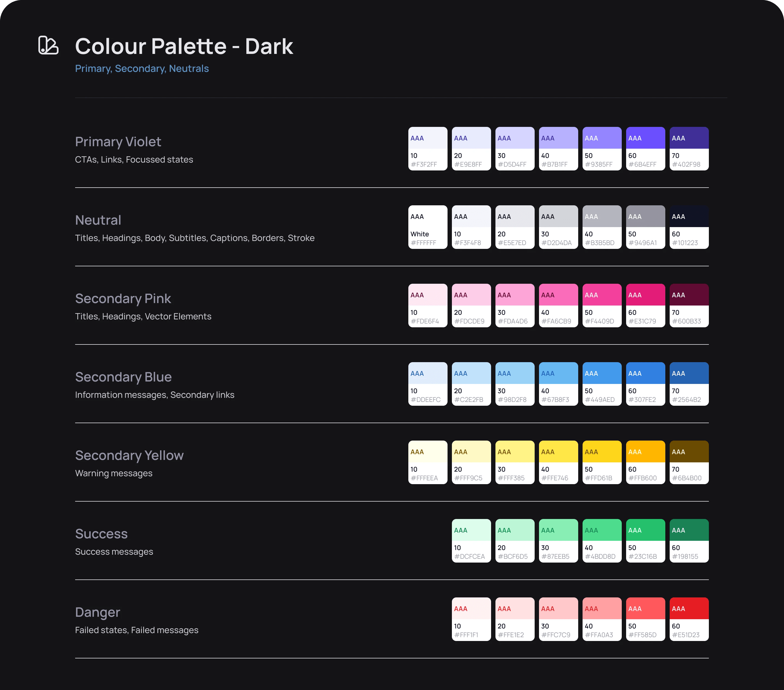The width and height of the screenshot is (784, 690).
Task: Select Primary Violet 60 swatch #6B4EFF
Action: [645, 148]
